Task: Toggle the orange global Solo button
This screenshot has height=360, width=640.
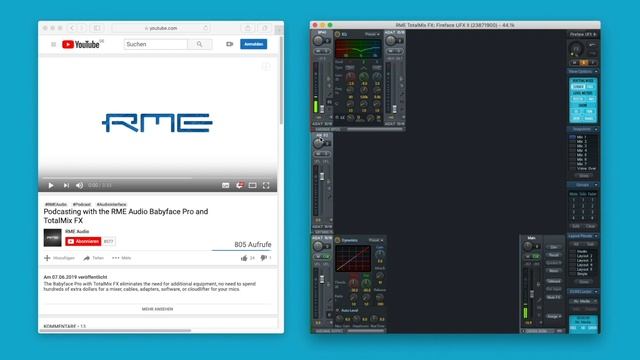Action: coord(584,62)
